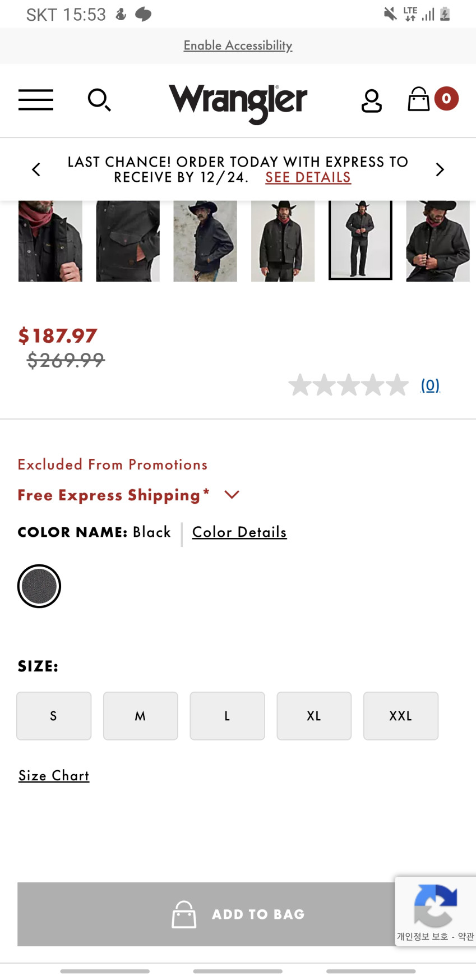This screenshot has height=980, width=476.
Task: Tap the red cart count badge
Action: pyautogui.click(x=446, y=99)
